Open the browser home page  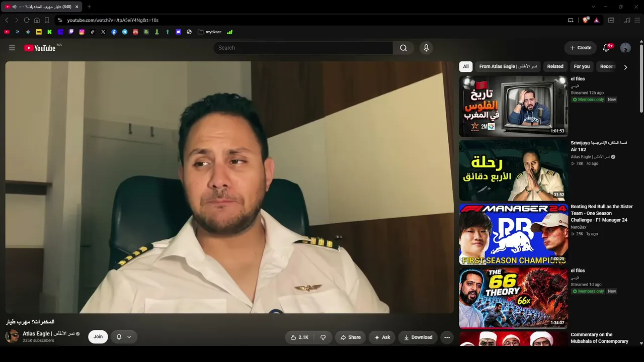37,20
